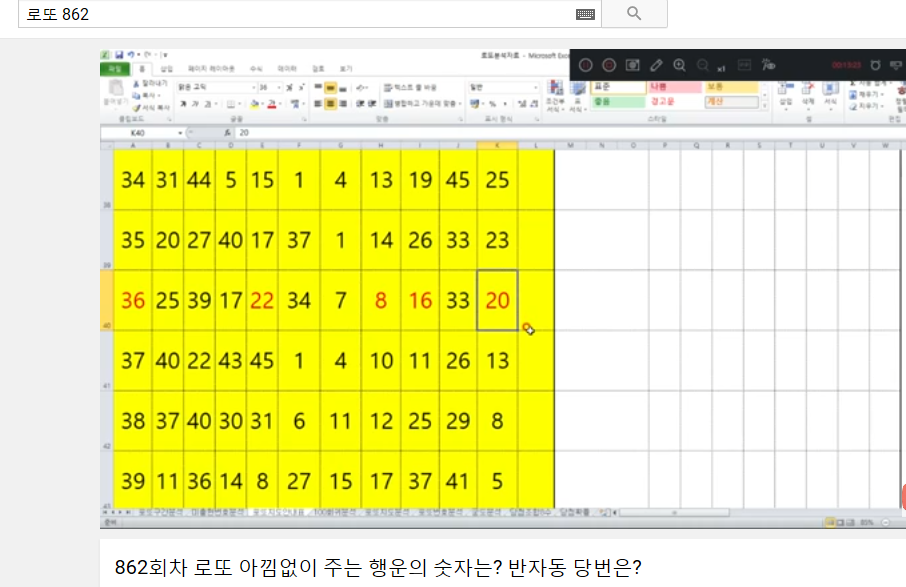Click the merge and center icon
Viewport: 906px width, 587px height.
[x=387, y=104]
